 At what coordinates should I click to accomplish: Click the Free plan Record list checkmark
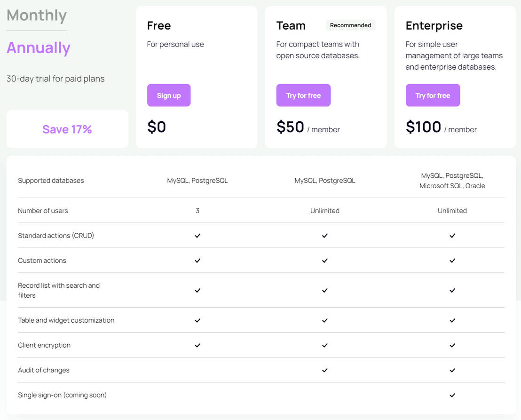tap(197, 290)
